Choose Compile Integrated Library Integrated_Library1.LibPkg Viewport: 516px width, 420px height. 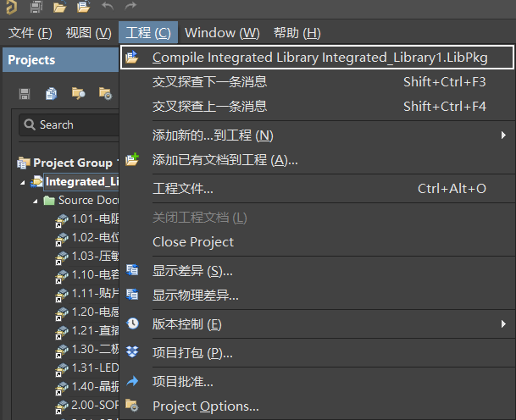[317, 58]
